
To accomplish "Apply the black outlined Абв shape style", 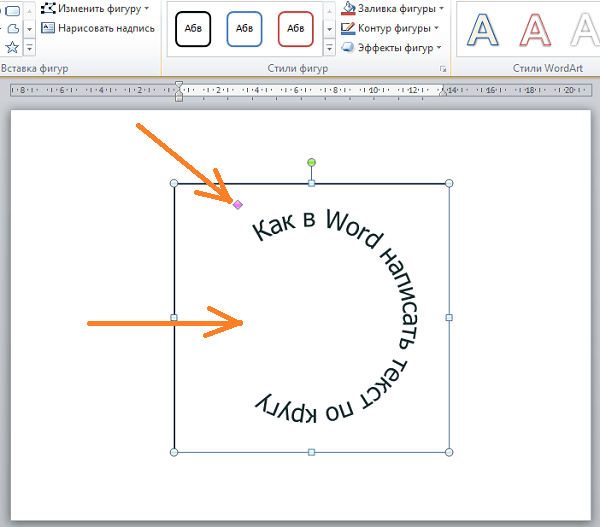I will click(x=193, y=29).
